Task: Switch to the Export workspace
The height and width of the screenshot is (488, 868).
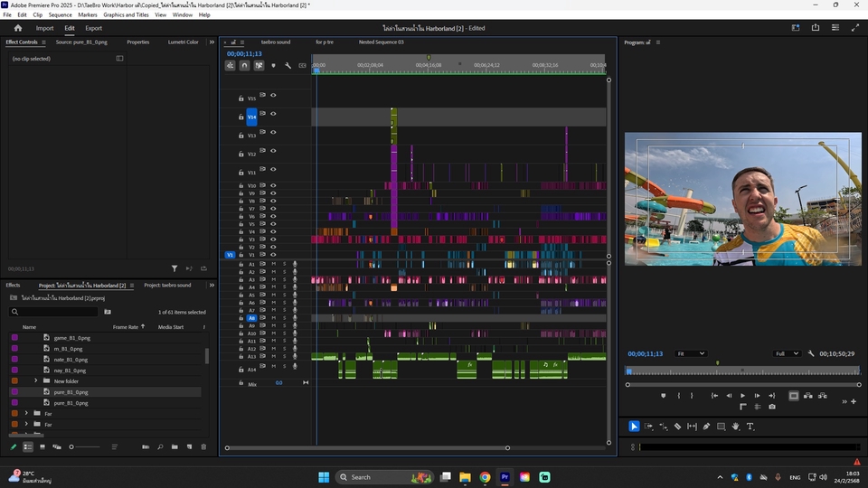Action: (x=93, y=28)
